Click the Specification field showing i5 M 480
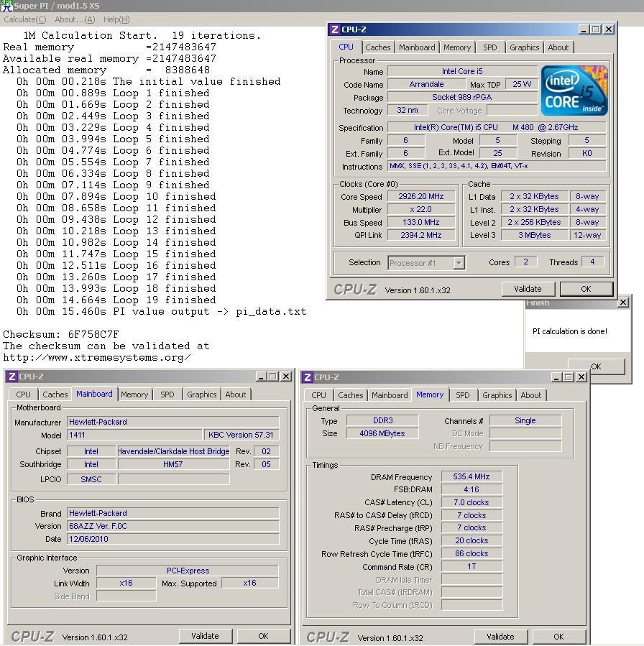Viewport: 644px width, 646px height. (x=497, y=127)
